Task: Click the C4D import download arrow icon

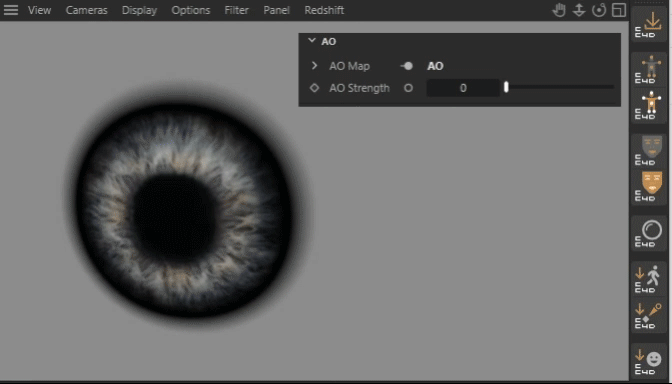Action: tap(650, 25)
